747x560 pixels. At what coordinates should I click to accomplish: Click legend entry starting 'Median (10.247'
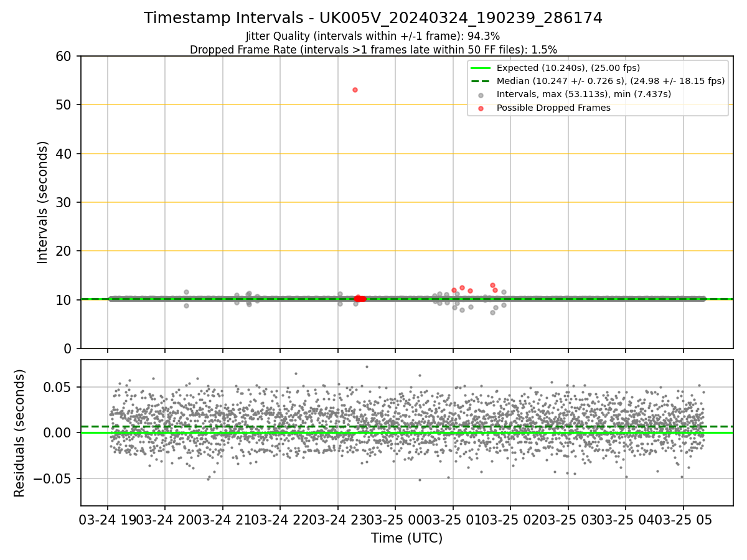[610, 81]
